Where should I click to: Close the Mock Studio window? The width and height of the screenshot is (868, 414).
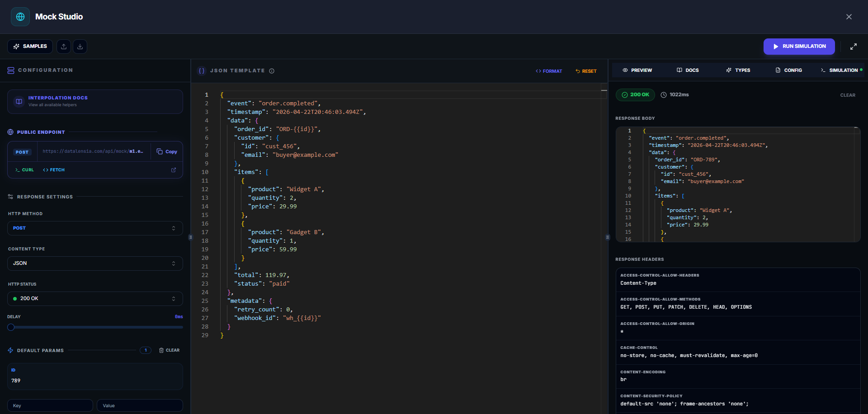coord(849,17)
